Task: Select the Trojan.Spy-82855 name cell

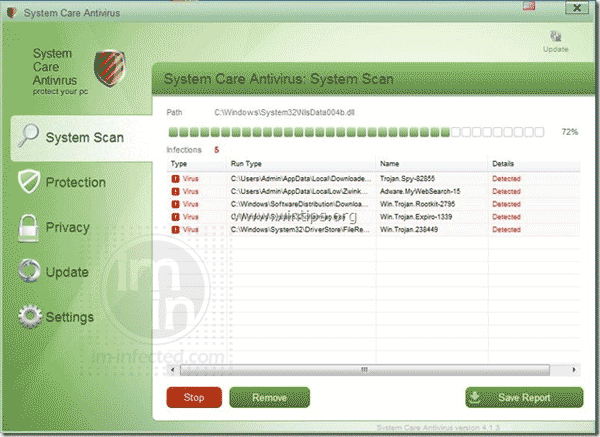Action: (x=408, y=179)
